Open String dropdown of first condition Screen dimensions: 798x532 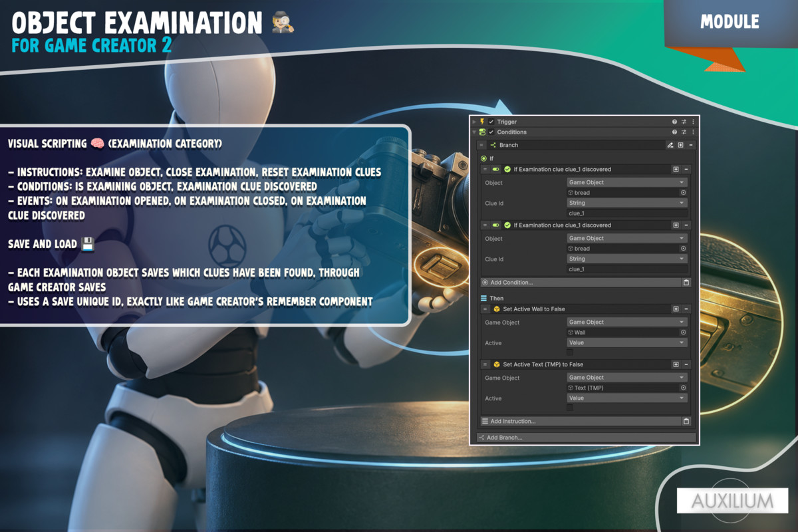coord(626,203)
